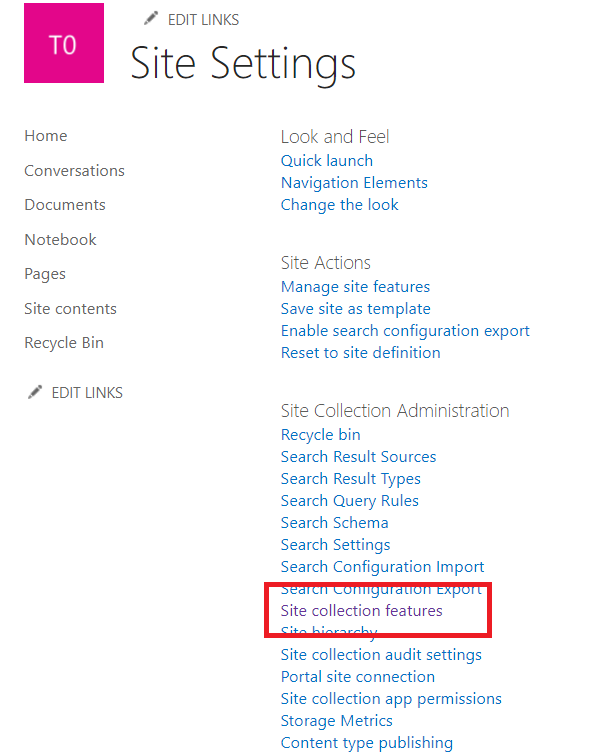This screenshot has height=756, width=601.
Task: Open Documents from the left navigation
Action: pyautogui.click(x=65, y=205)
